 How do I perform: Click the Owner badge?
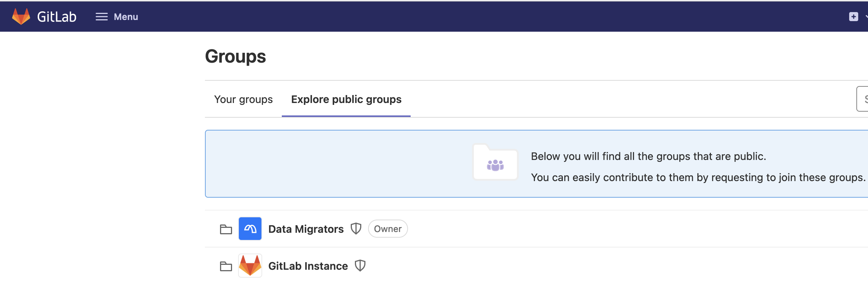(388, 229)
